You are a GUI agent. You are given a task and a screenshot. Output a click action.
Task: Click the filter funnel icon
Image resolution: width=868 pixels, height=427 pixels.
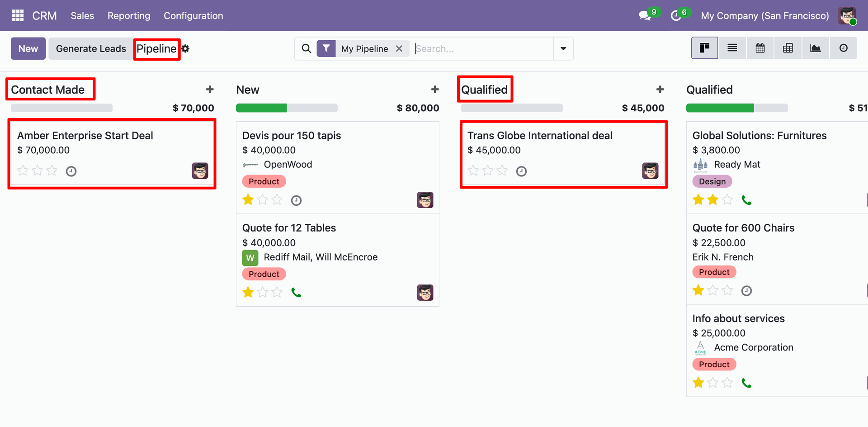326,48
